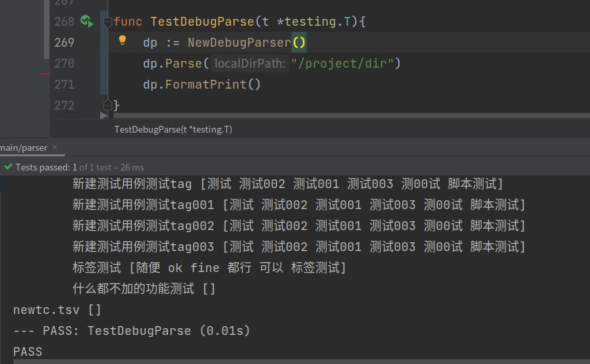Click the newtc.tsv output line
The image size is (590, 364).
(x=57, y=310)
